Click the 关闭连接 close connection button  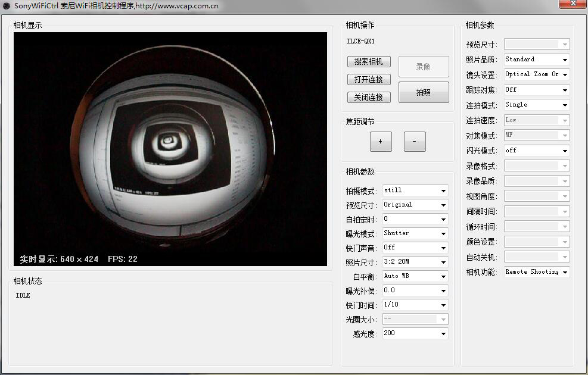[368, 97]
